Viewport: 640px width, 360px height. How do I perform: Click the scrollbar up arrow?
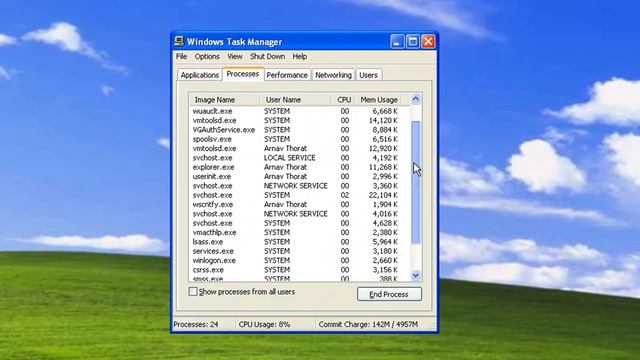(x=416, y=99)
